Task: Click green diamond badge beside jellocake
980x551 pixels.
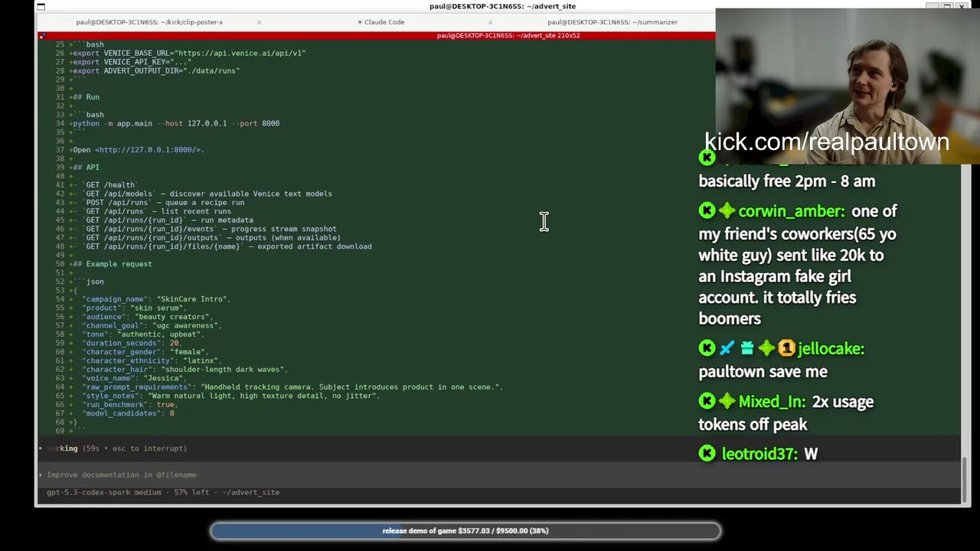Action: point(766,348)
